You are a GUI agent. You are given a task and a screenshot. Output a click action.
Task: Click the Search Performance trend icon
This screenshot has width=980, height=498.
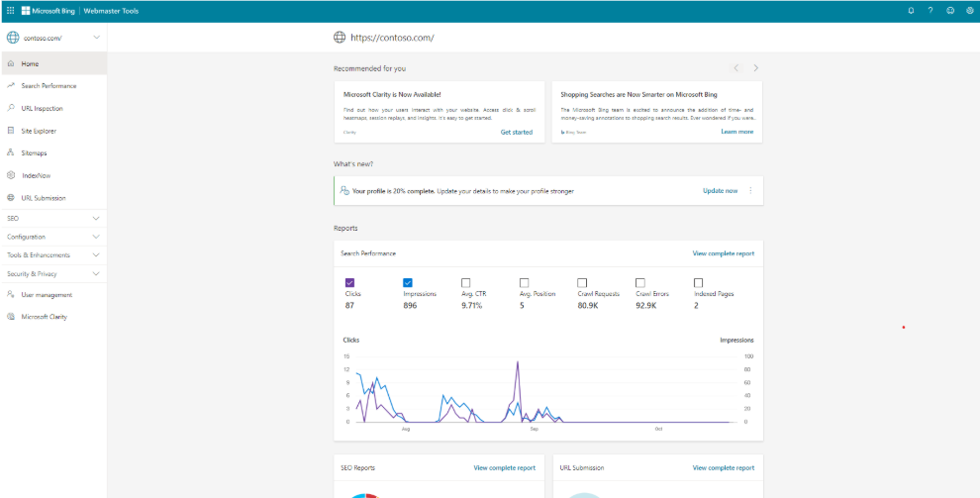[x=11, y=85]
